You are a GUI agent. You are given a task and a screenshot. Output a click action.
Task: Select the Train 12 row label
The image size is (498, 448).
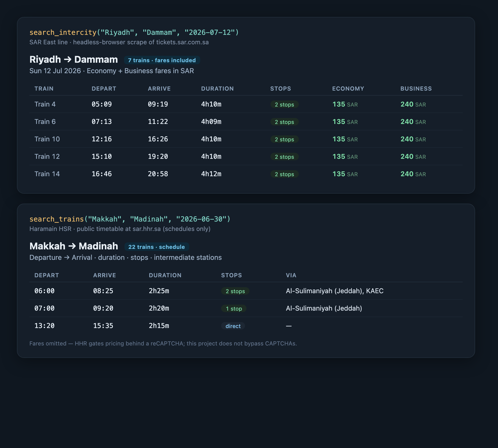[x=47, y=157]
